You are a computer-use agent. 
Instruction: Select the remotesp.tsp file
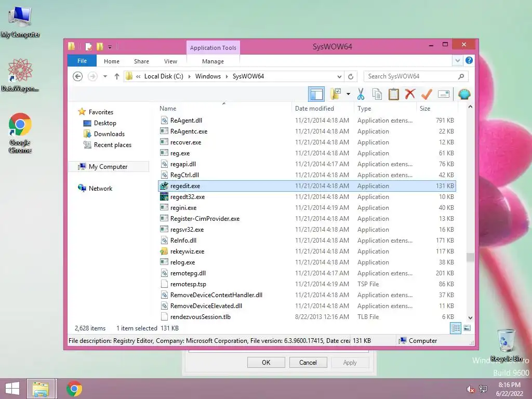tap(307, 284)
